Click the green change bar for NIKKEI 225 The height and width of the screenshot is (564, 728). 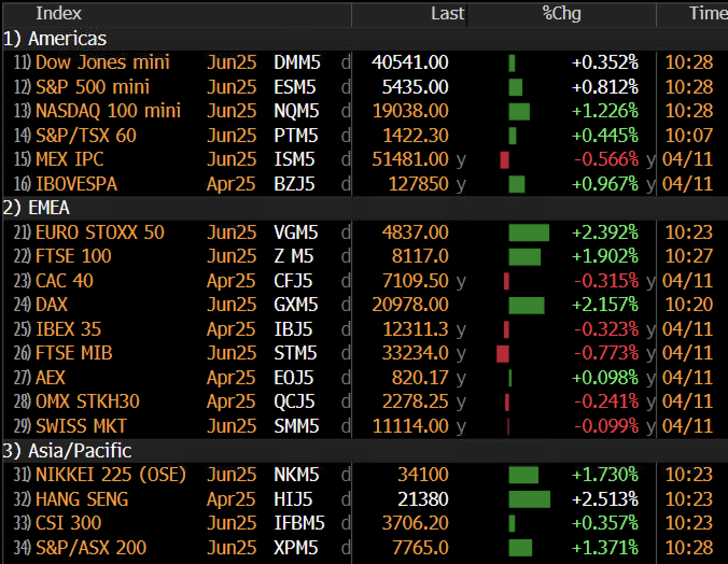(523, 475)
